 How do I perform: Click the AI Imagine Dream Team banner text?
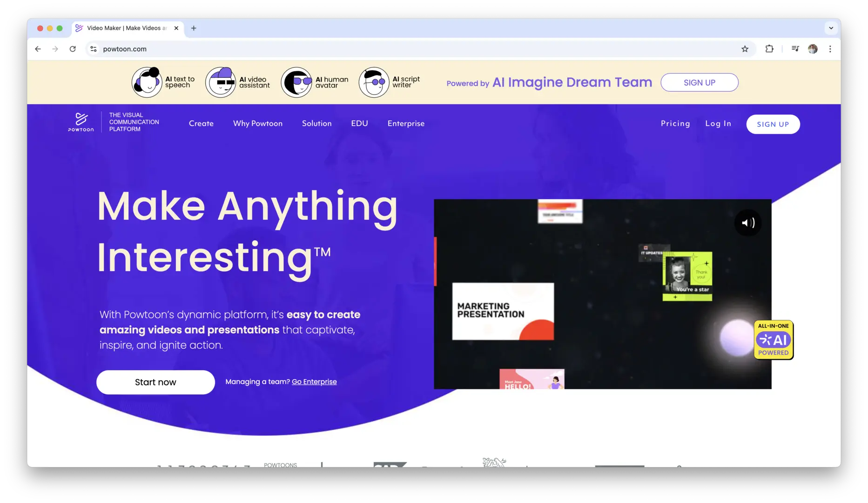[572, 82]
